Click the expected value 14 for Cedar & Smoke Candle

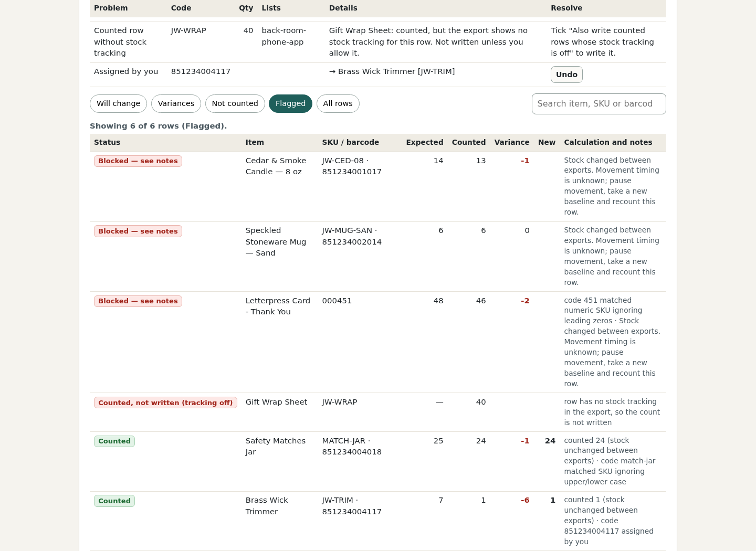point(438,161)
